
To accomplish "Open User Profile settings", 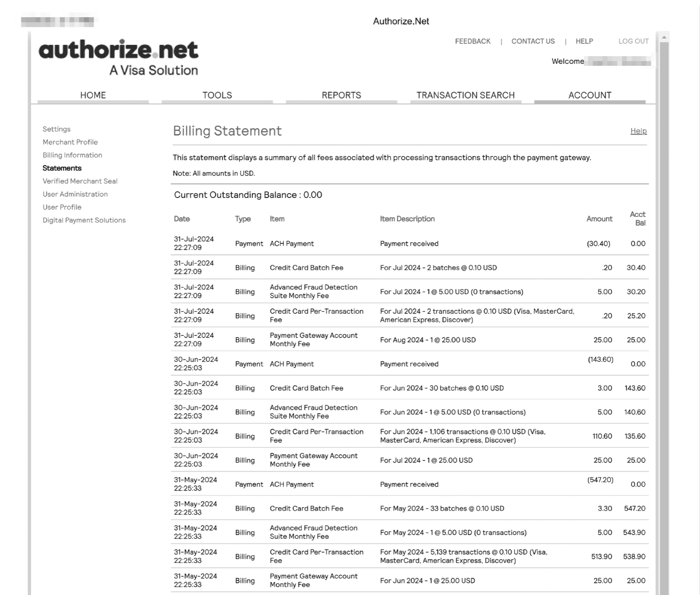I will [62, 207].
